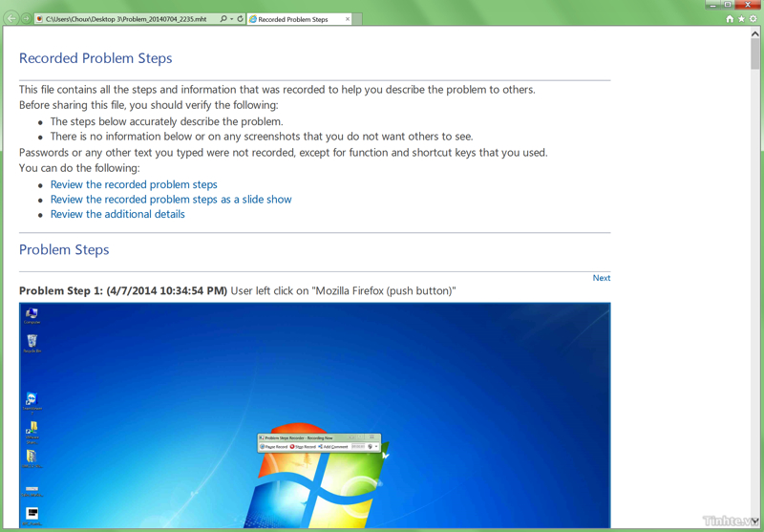Close the Recorded Problem Steps tab

click(348, 19)
